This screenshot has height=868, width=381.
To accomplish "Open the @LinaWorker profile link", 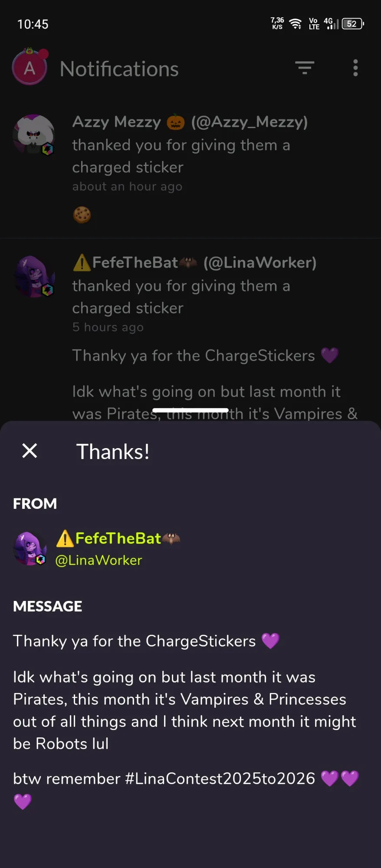I will click(x=99, y=560).
